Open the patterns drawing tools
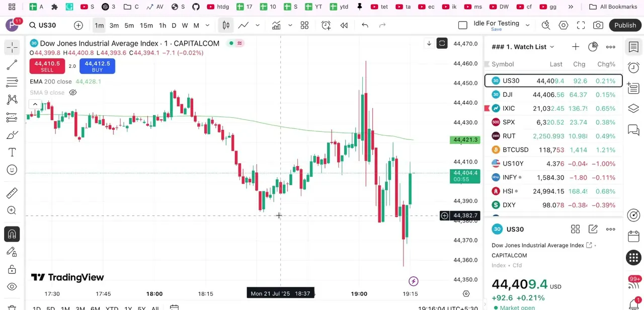This screenshot has height=310, width=644. click(12, 100)
